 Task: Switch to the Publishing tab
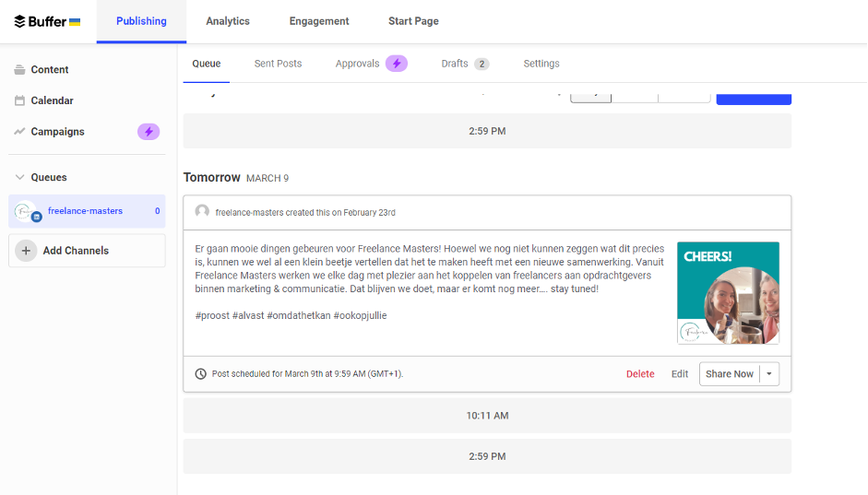coord(141,21)
